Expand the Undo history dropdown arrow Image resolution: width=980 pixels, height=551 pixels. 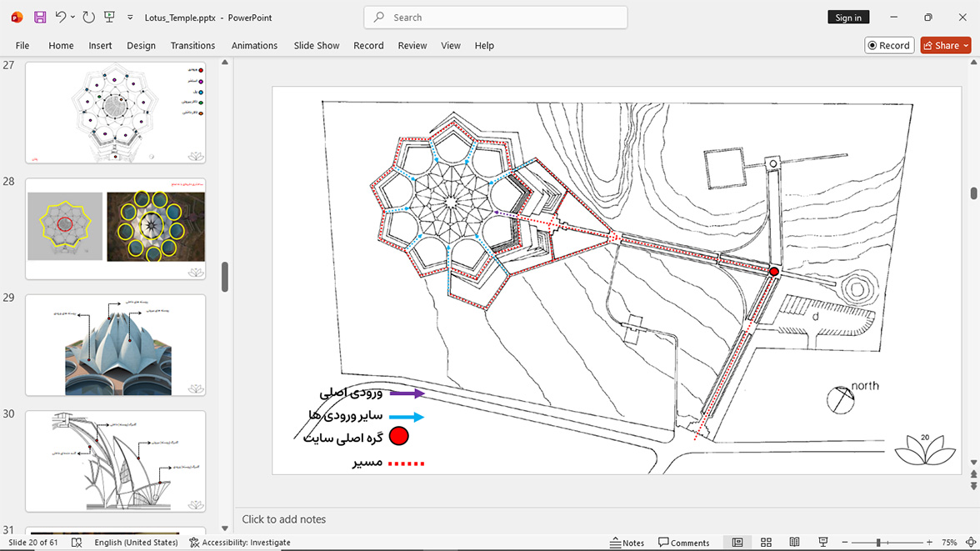[72, 18]
